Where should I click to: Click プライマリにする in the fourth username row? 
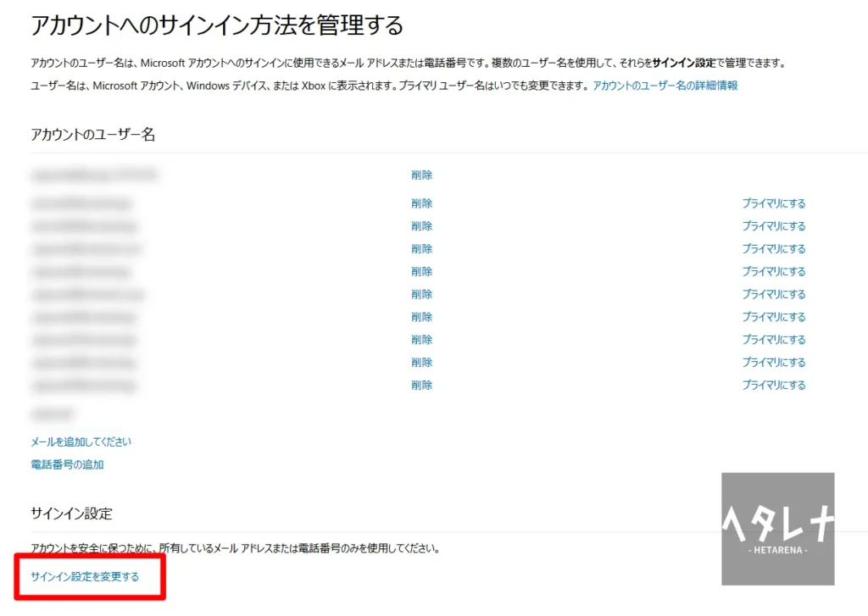coord(773,249)
